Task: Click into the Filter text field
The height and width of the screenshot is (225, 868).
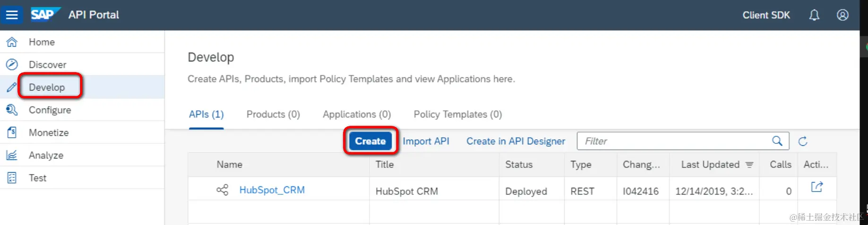Action: [x=673, y=141]
